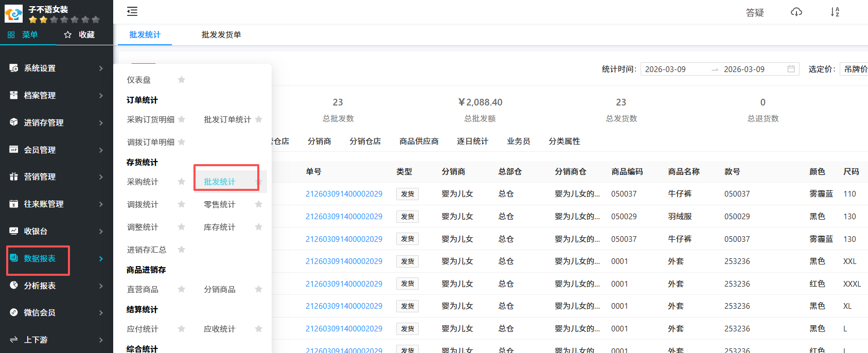Favorite 应付统计 with its star
The width and height of the screenshot is (868, 353).
coord(181,329)
